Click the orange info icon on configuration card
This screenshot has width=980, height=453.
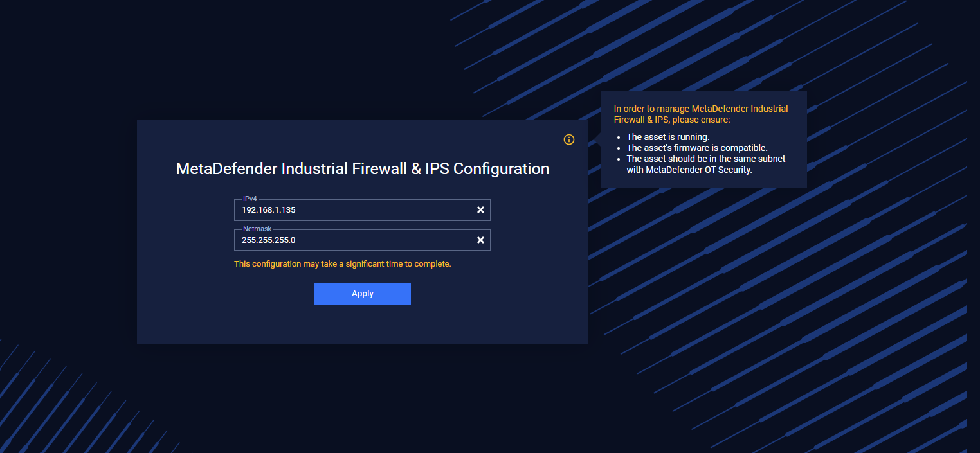click(x=569, y=139)
